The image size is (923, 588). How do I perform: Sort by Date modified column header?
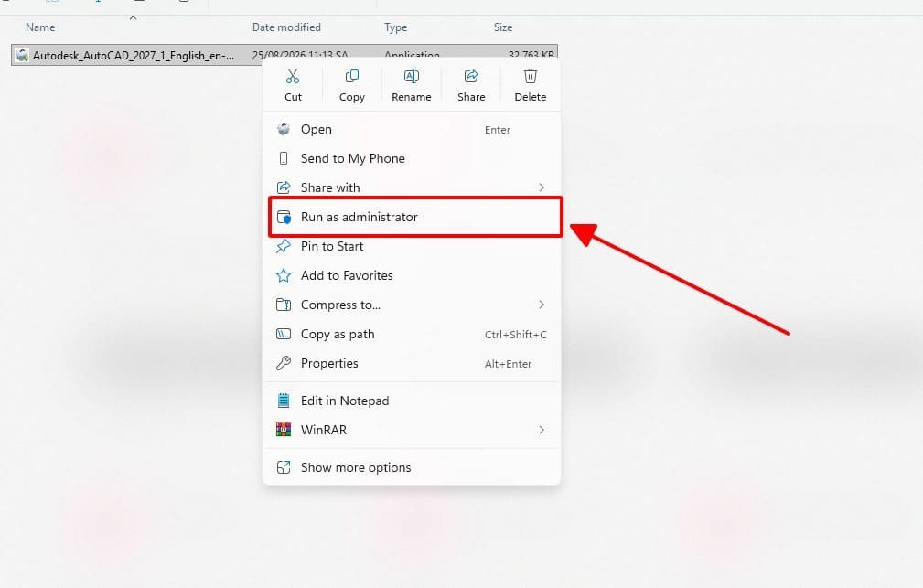pyautogui.click(x=286, y=27)
